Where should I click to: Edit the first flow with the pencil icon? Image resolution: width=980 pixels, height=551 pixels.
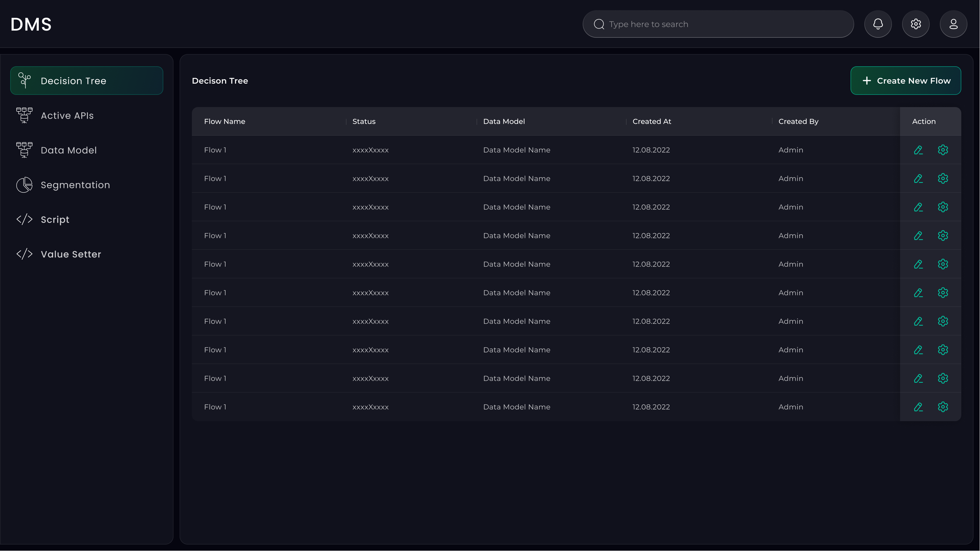[918, 150]
